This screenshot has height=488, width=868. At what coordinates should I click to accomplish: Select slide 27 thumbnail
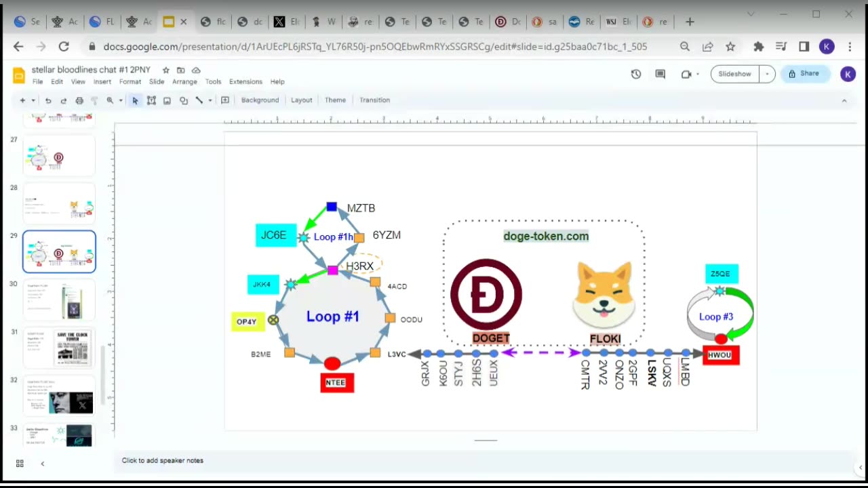(x=59, y=155)
